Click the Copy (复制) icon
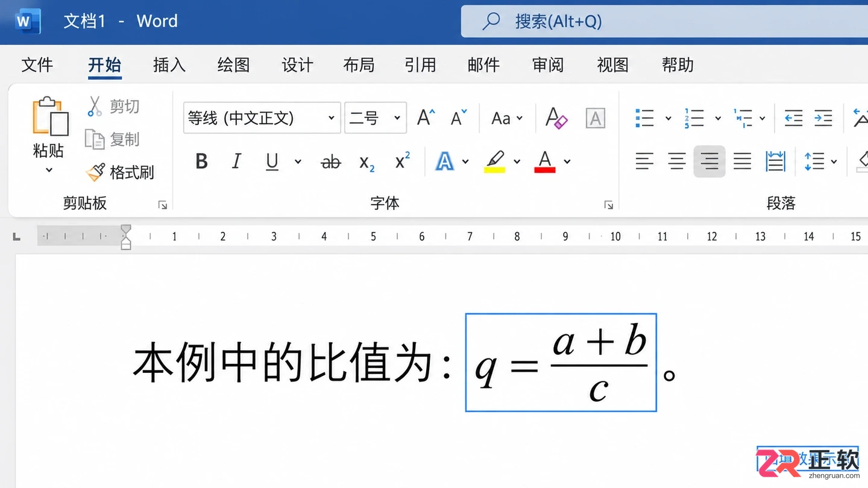 pos(95,139)
